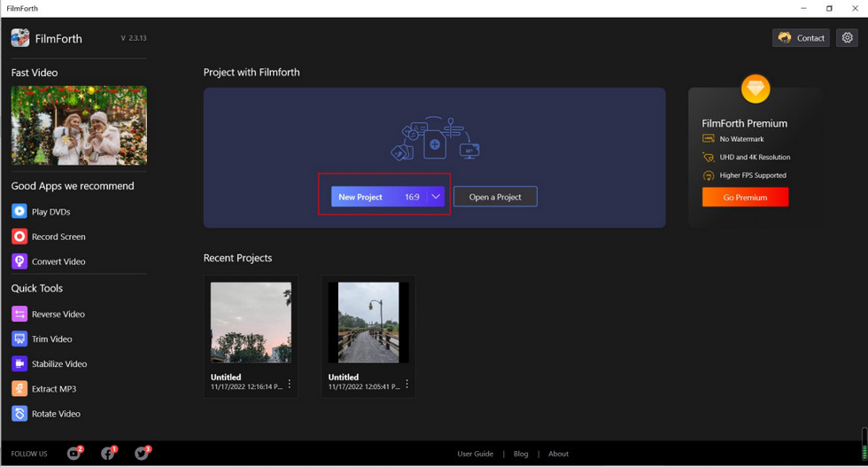Open the Facebook follow icon
The width and height of the screenshot is (868, 467).
tap(108, 453)
